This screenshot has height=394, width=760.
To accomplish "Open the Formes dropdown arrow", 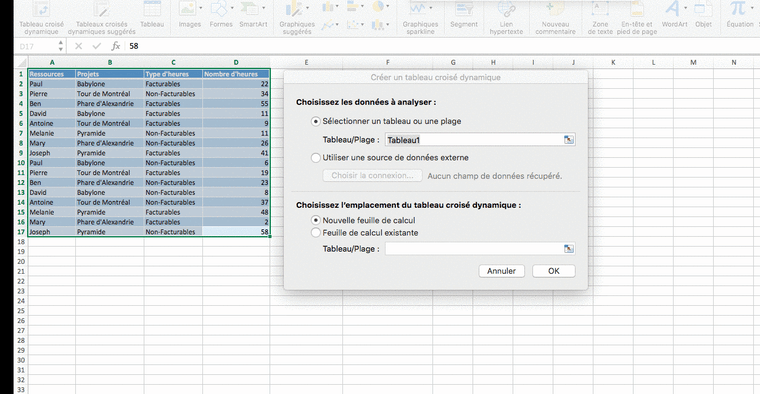I will (x=232, y=8).
